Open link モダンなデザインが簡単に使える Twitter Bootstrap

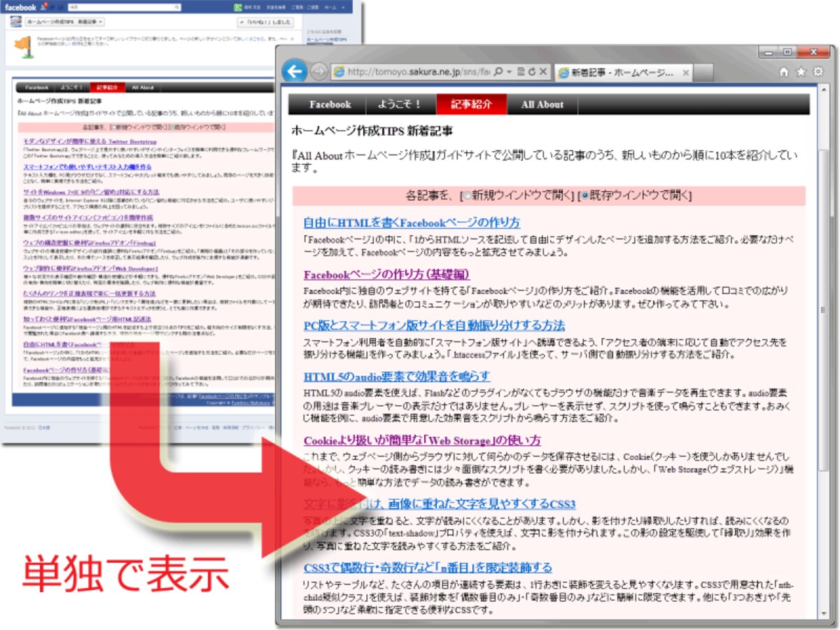(x=90, y=141)
